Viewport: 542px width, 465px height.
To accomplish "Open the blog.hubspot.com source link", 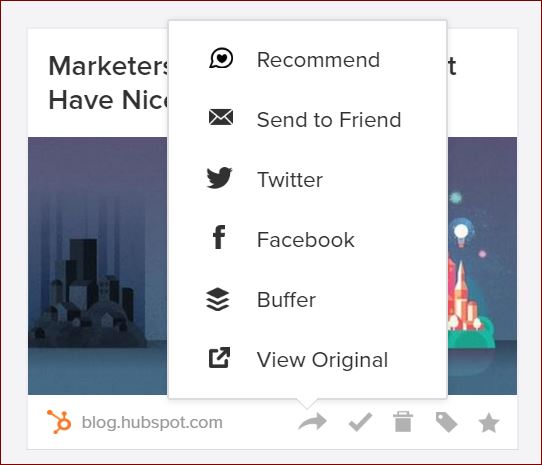I will (x=152, y=422).
